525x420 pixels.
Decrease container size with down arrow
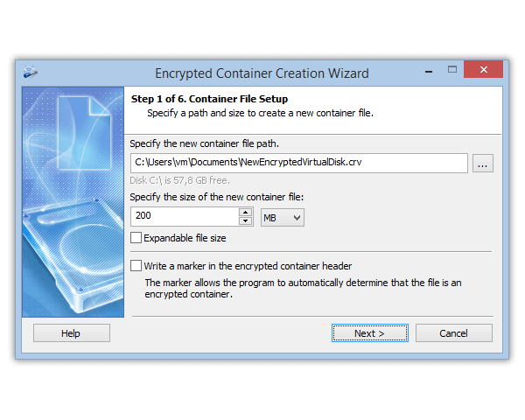click(245, 221)
